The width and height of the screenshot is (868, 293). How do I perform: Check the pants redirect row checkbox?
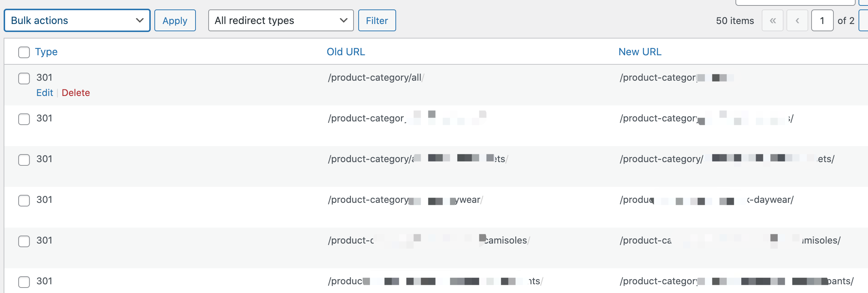point(24,282)
